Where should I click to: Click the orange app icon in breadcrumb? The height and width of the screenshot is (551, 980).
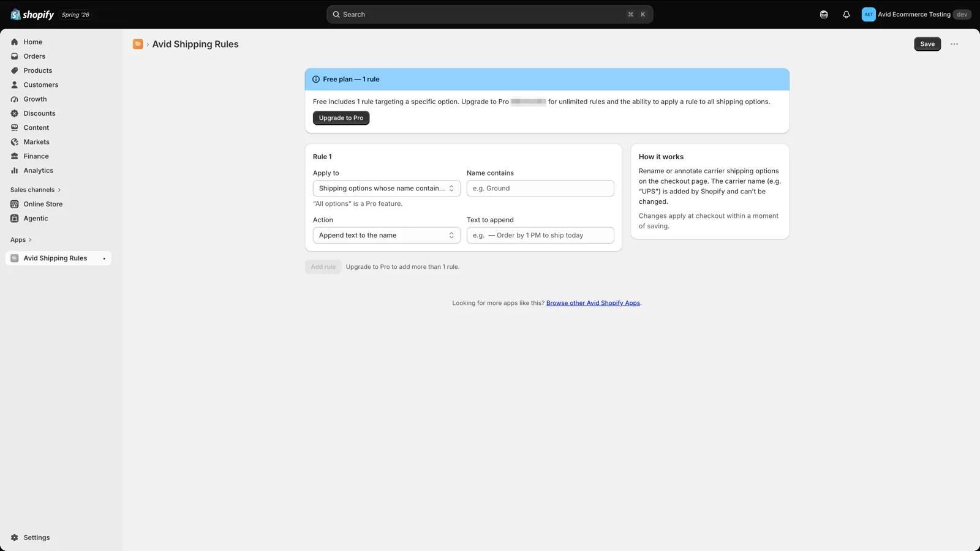[x=138, y=44]
